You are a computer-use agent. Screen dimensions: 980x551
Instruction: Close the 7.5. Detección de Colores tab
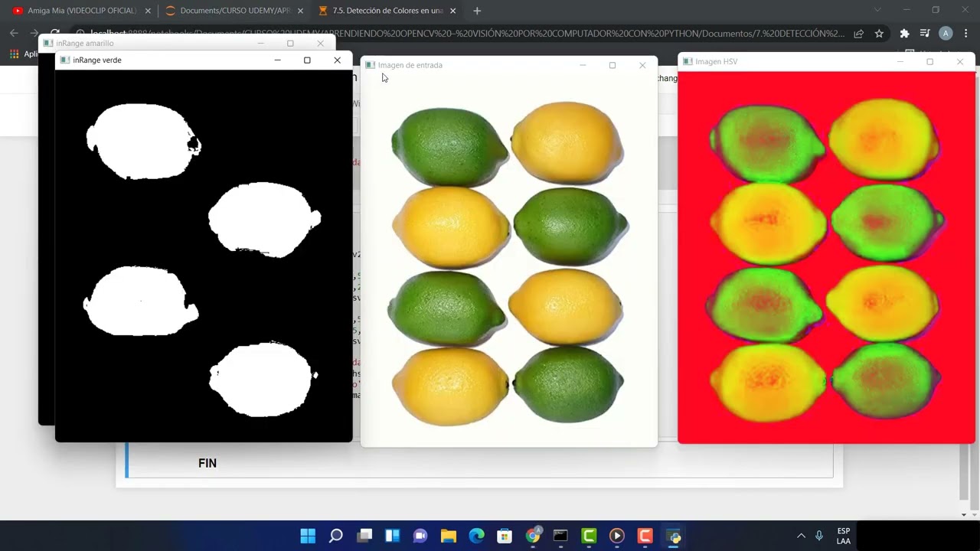click(x=453, y=11)
